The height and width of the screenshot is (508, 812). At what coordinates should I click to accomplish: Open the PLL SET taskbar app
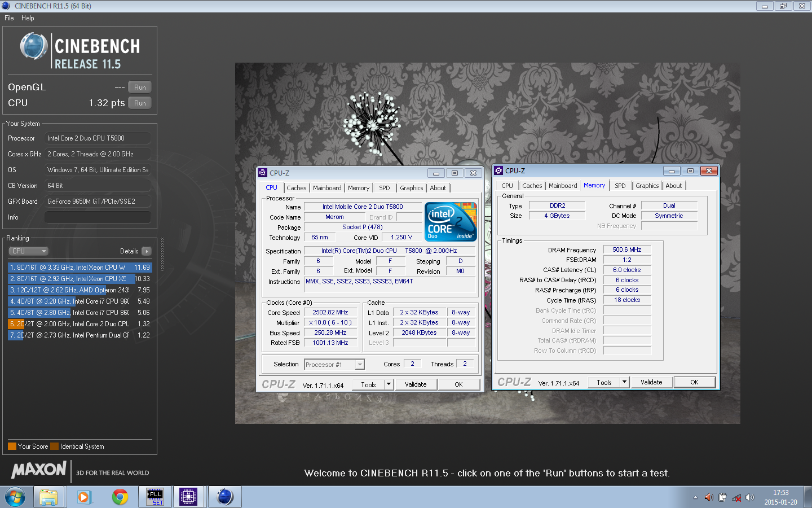coord(155,497)
